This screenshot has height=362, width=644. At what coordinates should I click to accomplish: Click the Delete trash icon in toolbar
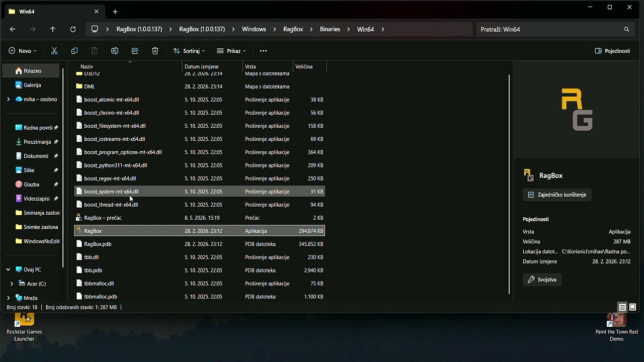[155, 51]
